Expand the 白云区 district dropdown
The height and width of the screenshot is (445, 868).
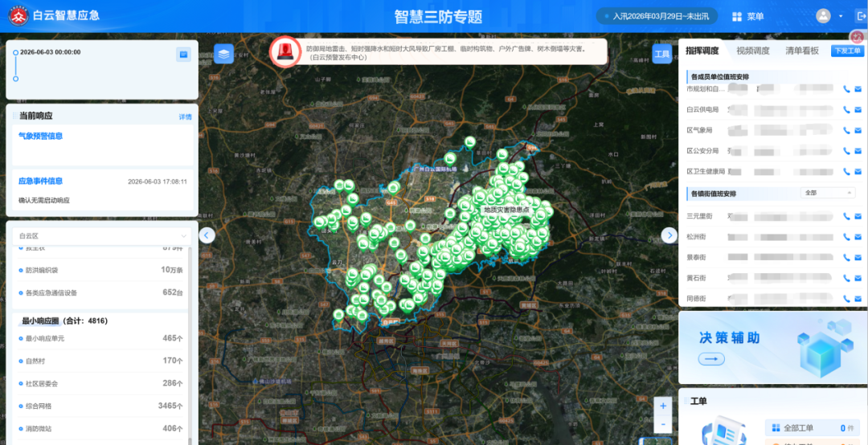click(102, 236)
